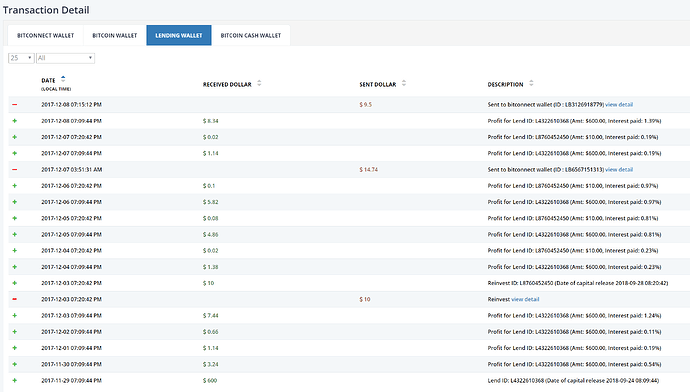Screen dimensions: 690x392
Task: Click view detail link for ID LB6567151313
Action: (619, 169)
